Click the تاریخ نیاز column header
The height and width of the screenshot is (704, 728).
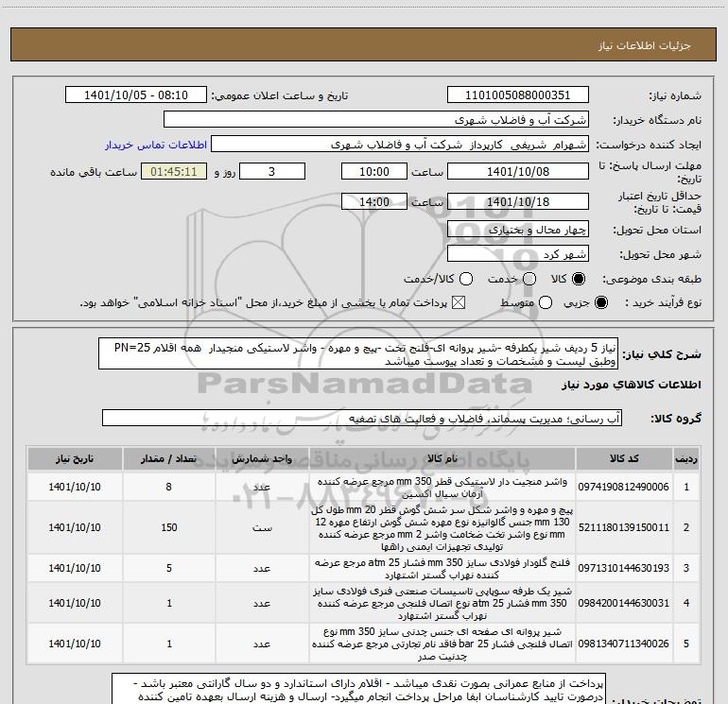pyautogui.click(x=75, y=458)
